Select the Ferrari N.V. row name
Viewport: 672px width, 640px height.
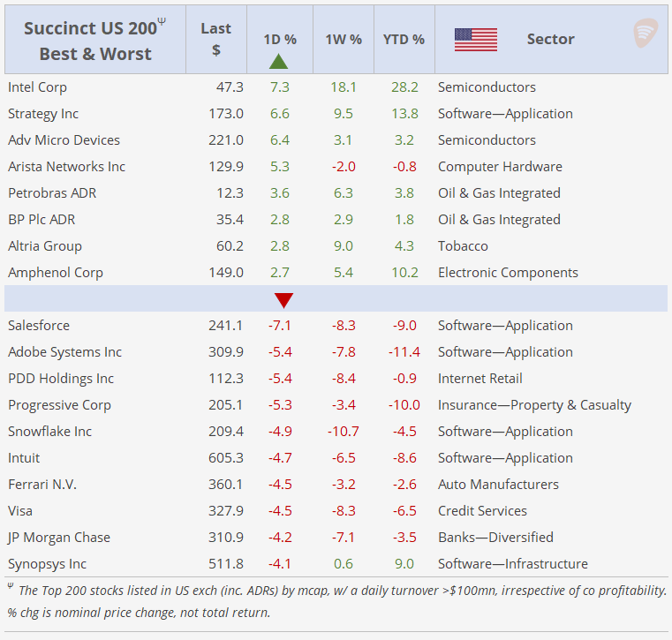(x=42, y=485)
